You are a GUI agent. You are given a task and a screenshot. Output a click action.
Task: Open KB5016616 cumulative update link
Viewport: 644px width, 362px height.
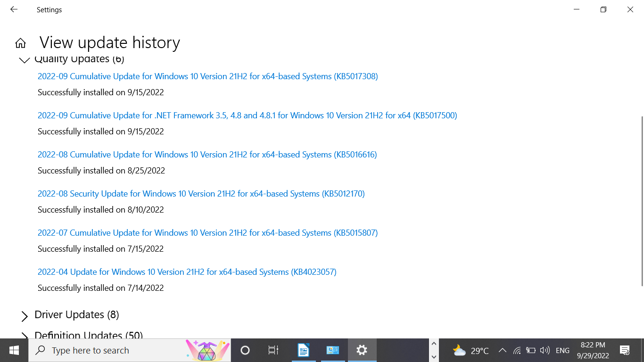207,155
